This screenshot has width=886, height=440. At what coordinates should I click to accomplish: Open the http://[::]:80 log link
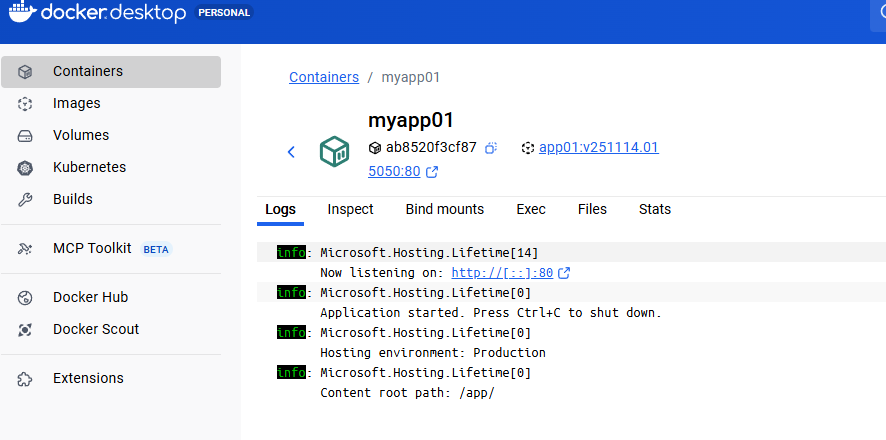502,273
